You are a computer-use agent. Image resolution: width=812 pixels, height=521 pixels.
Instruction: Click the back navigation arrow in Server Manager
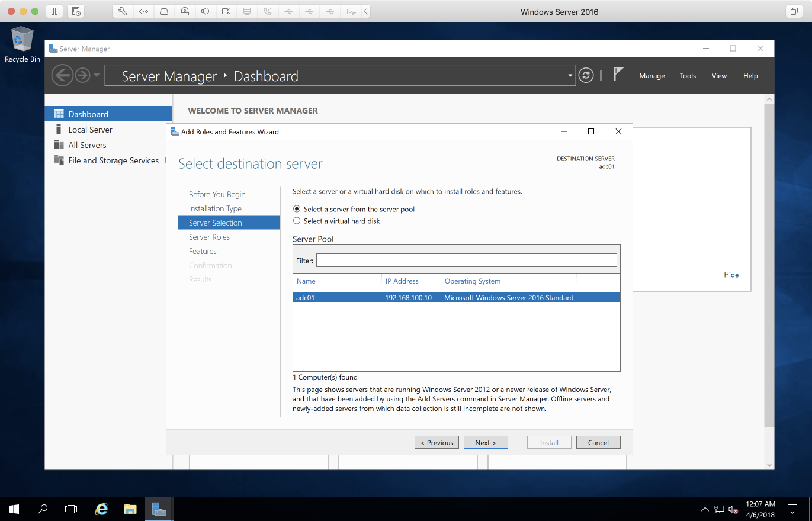click(x=62, y=75)
